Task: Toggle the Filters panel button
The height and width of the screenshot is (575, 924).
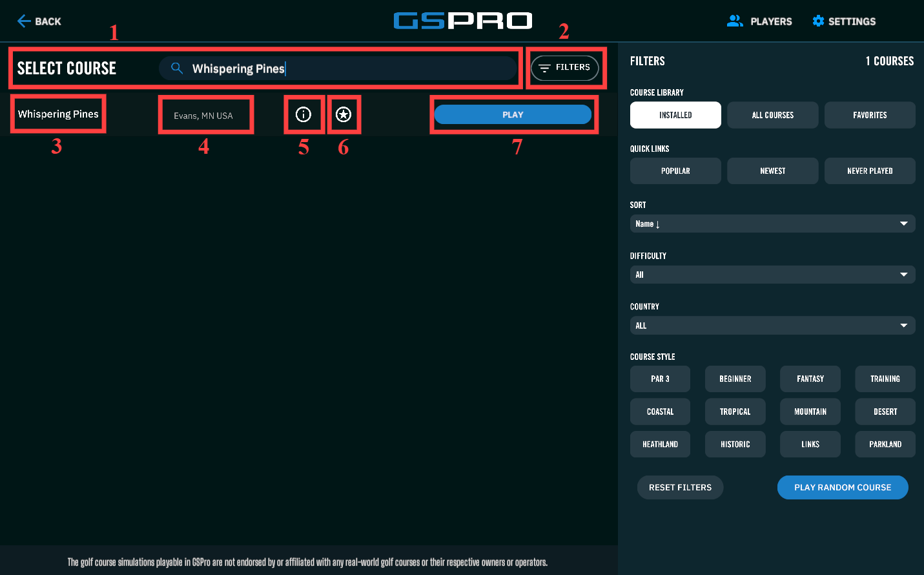Action: click(565, 68)
